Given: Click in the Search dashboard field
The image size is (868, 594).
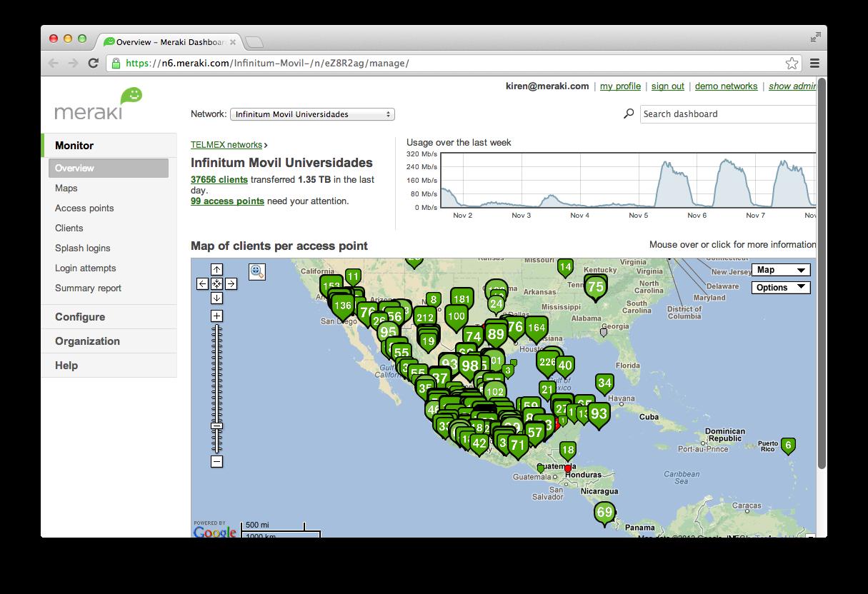Looking at the screenshot, I should (x=728, y=114).
